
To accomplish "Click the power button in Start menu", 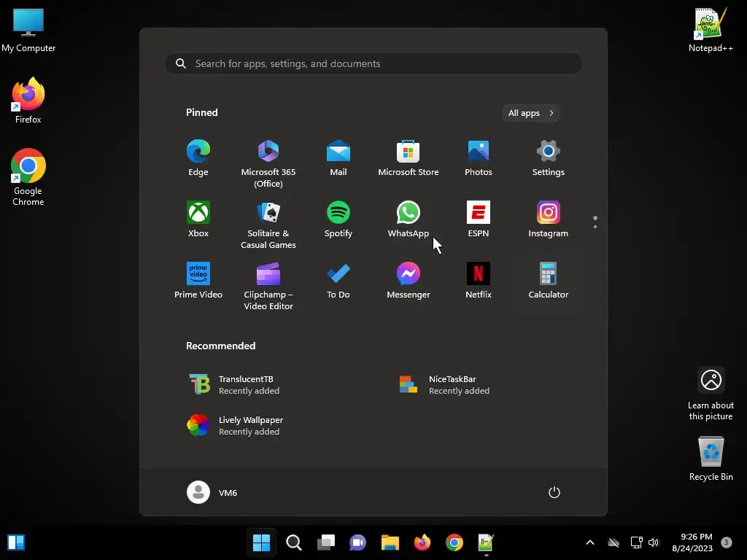I will click(554, 492).
